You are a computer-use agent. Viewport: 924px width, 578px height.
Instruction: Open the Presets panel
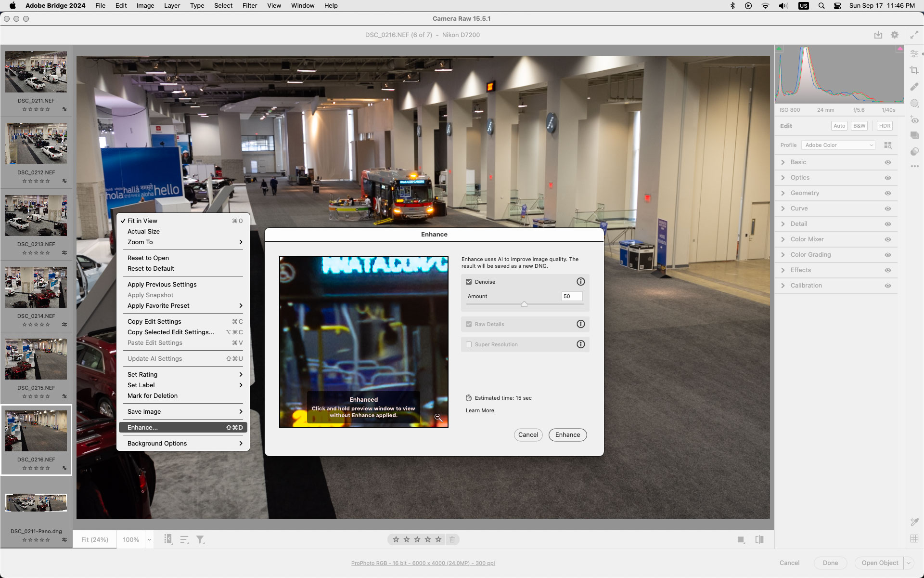914,135
